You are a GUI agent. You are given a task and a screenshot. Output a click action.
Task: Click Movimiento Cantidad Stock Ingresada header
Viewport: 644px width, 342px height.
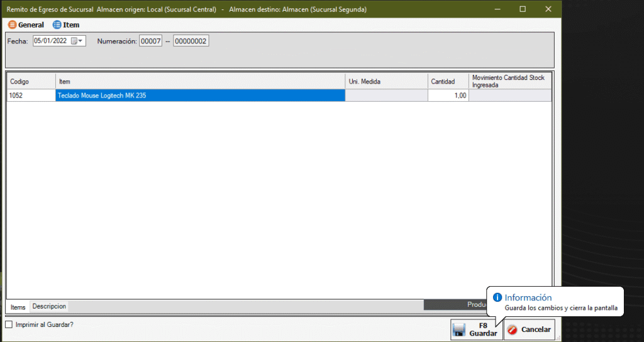tap(509, 81)
